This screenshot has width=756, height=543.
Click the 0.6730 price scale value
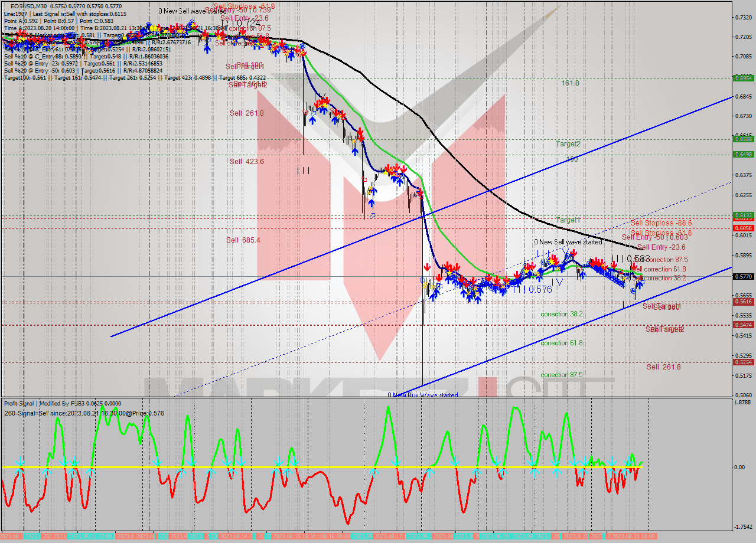tap(742, 116)
